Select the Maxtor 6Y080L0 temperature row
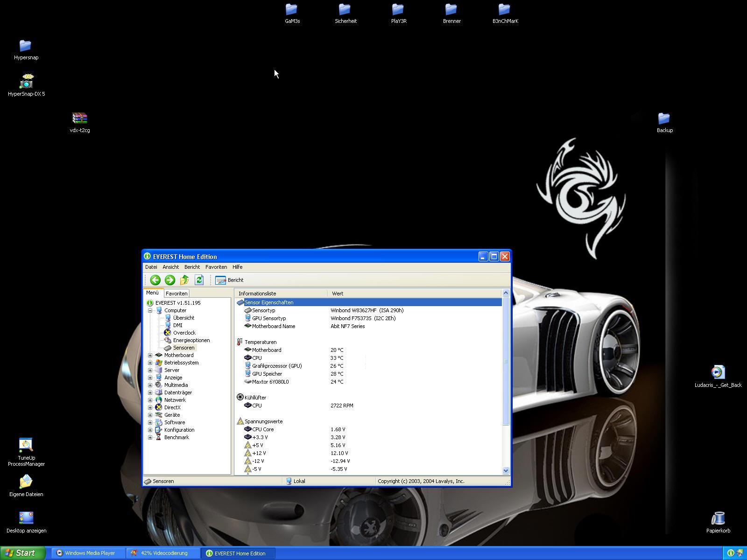 tap(369, 382)
